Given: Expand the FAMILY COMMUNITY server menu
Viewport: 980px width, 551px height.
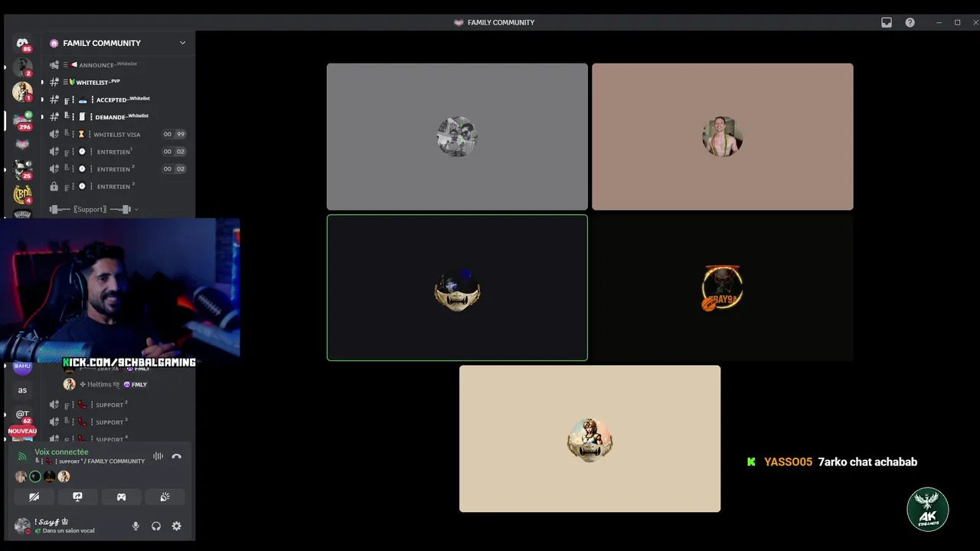Looking at the screenshot, I should 182,43.
